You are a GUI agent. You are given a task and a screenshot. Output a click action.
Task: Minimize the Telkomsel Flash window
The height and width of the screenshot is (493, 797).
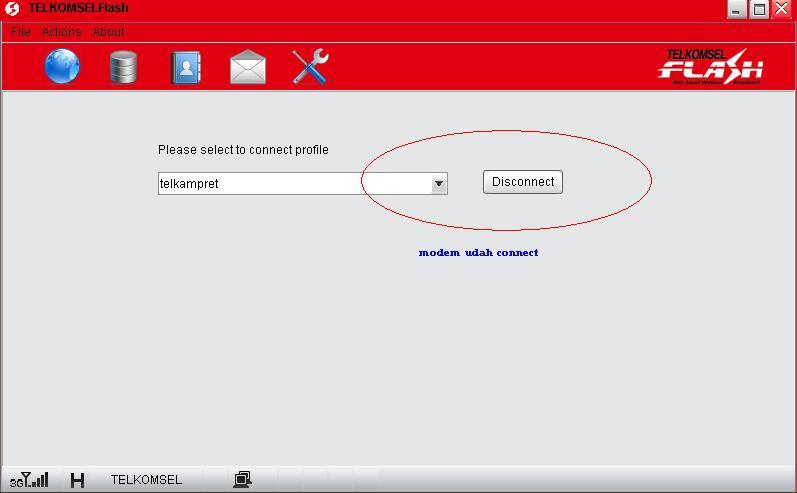736,9
